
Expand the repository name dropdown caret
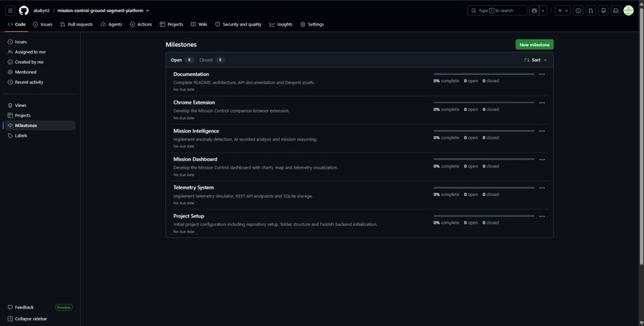[x=148, y=11]
